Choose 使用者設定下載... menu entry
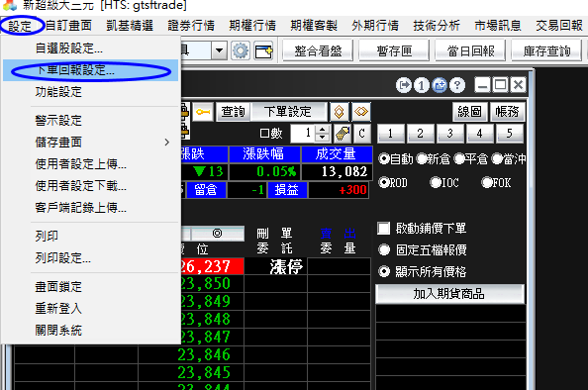The width and height of the screenshot is (588, 390). coord(90,186)
